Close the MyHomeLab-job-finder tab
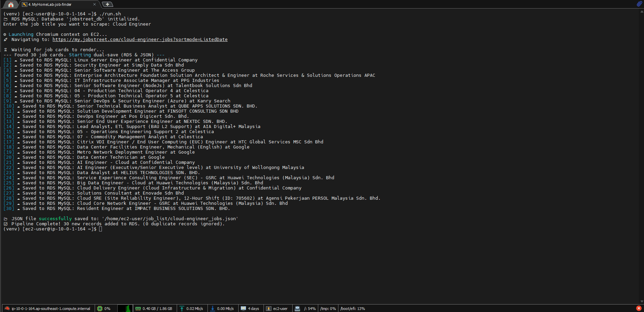 click(94, 4)
